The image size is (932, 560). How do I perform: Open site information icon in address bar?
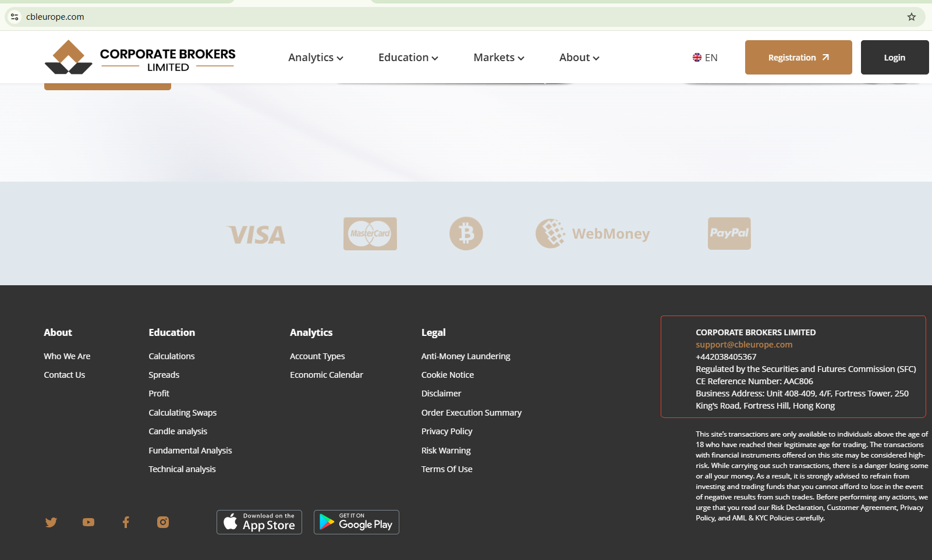point(15,17)
